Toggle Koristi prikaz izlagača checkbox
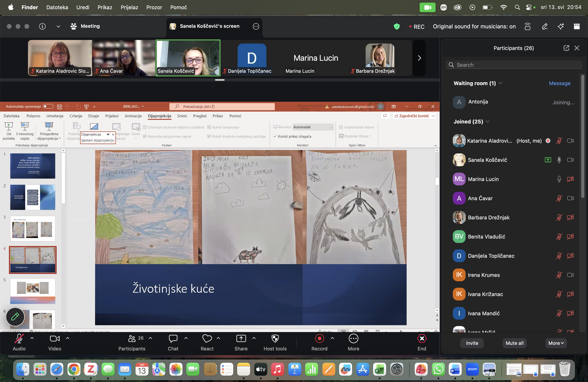The width and height of the screenshot is (588, 382). pos(275,136)
